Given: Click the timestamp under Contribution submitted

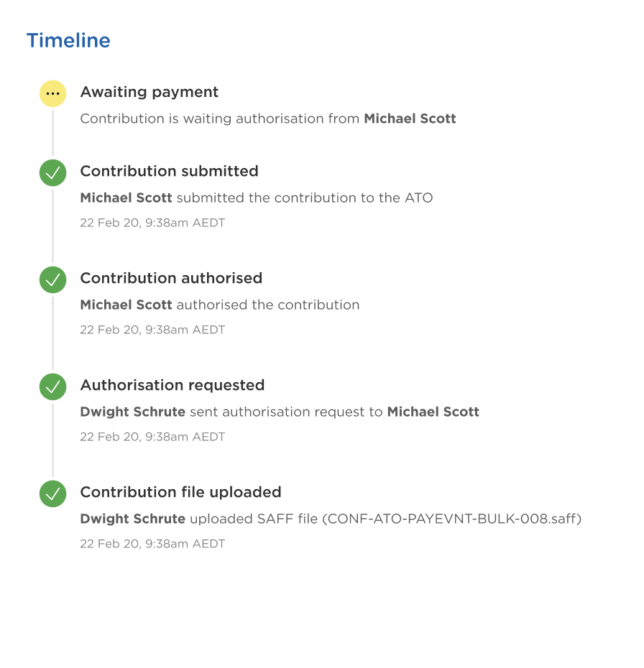Looking at the screenshot, I should point(152,223).
